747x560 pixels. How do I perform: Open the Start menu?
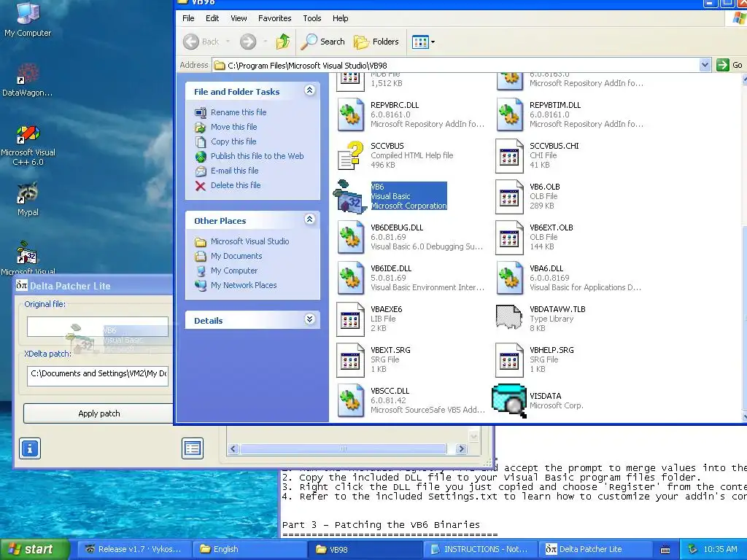coord(34,550)
